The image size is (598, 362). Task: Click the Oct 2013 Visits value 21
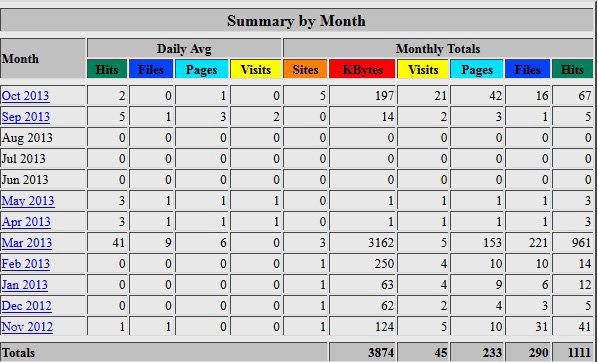(440, 95)
